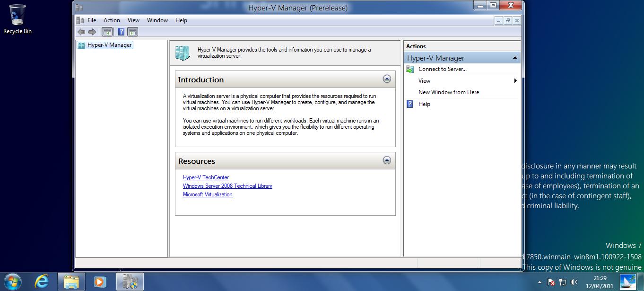Click the network tray icon
This screenshot has height=291, width=644.
(x=563, y=282)
